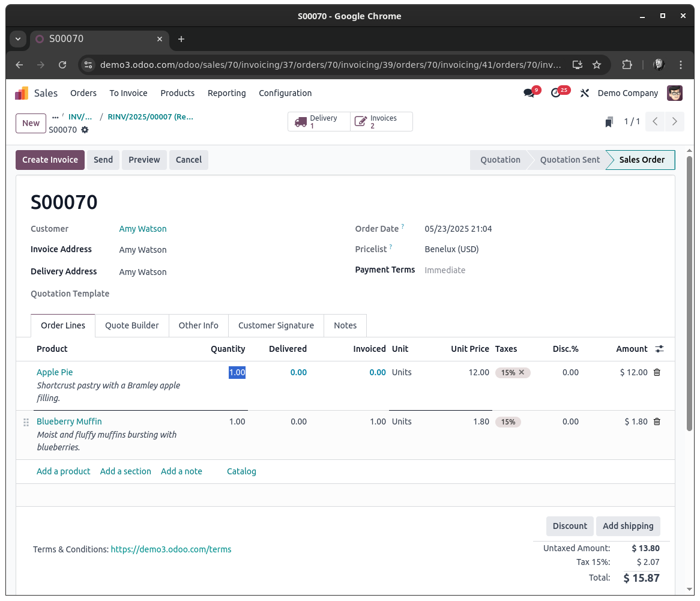Click the Apple Pie quantity field
The width and height of the screenshot is (700, 601).
tap(237, 372)
